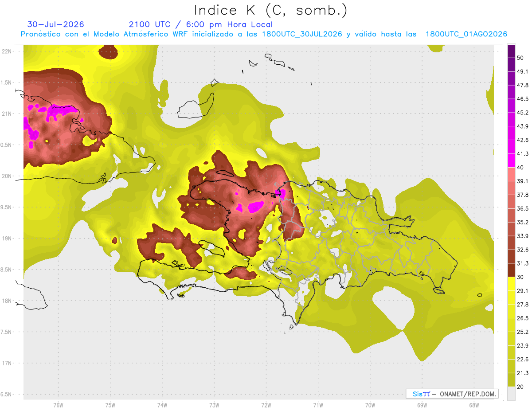Click the colorbar value '31.3'
532x411 pixels.
tap(523, 263)
